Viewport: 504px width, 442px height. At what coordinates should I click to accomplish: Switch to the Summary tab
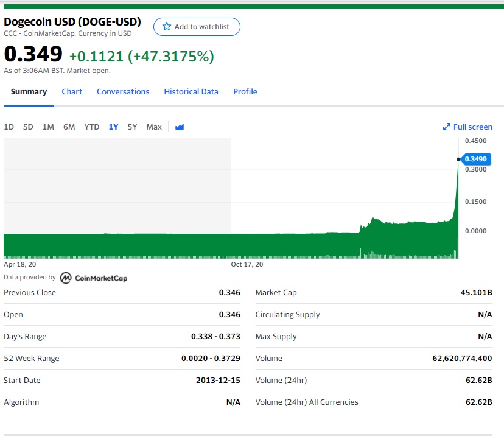point(29,91)
